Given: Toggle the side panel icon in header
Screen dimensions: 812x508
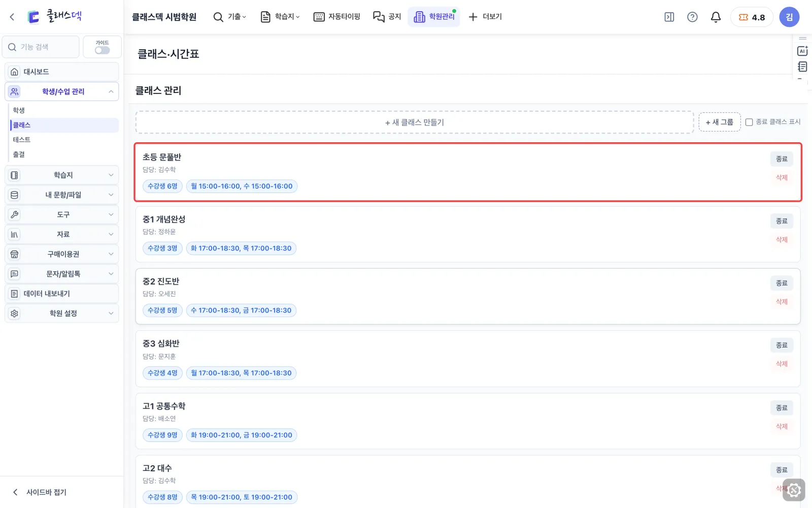Looking at the screenshot, I should point(669,17).
